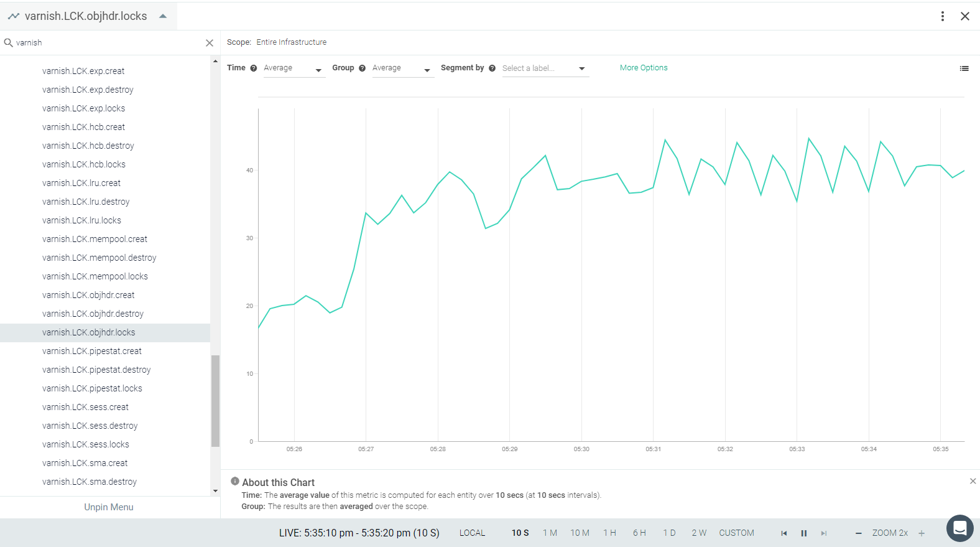Click the metric list scrollbar thumb
Screen dimensions: 980x547
pos(215,401)
